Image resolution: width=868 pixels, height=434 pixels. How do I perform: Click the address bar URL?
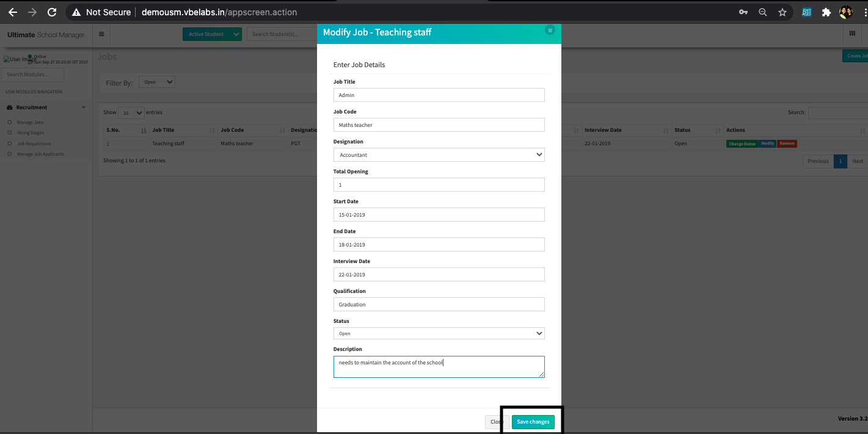pos(219,12)
